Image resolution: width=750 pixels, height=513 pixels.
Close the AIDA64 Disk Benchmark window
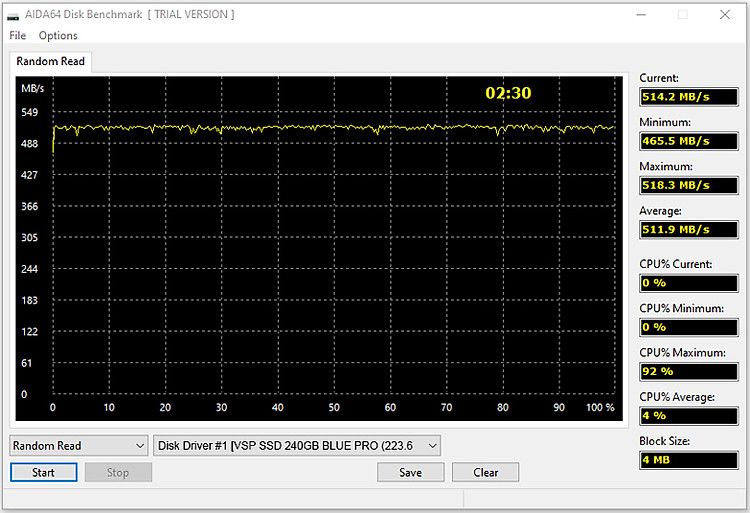[x=725, y=15]
